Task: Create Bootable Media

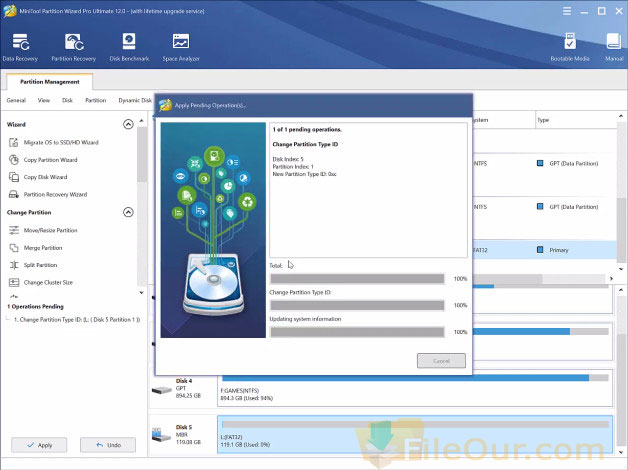Action: [x=570, y=48]
